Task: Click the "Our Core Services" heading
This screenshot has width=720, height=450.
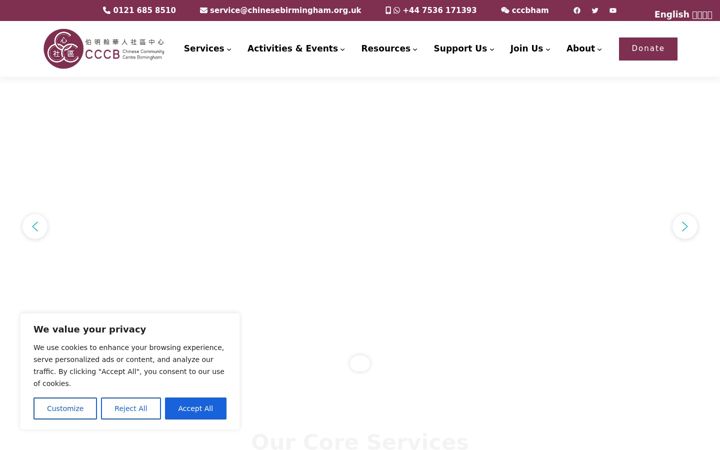Action: pos(360,441)
